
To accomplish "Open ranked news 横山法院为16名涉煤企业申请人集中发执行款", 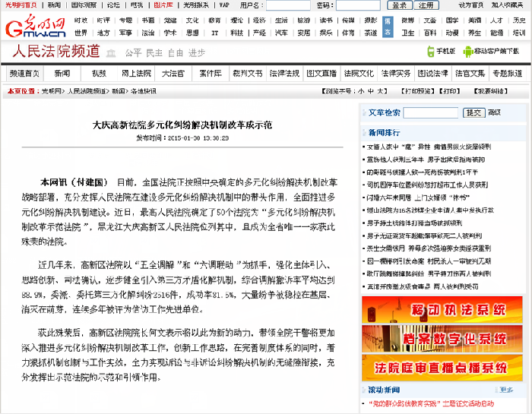I will pos(430,210).
